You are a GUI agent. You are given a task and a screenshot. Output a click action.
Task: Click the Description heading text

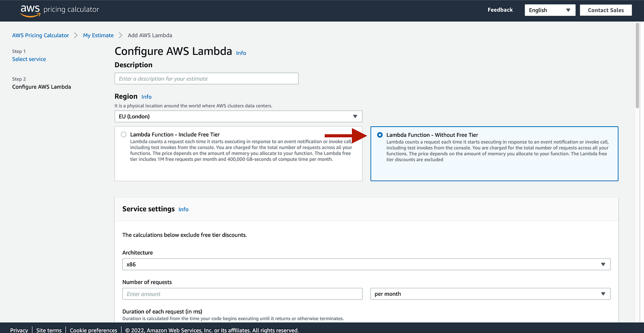(133, 65)
